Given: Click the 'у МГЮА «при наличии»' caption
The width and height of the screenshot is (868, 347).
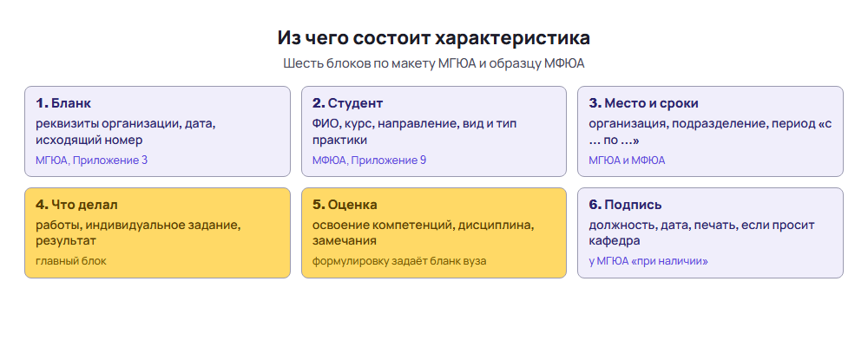Looking at the screenshot, I should [648, 261].
